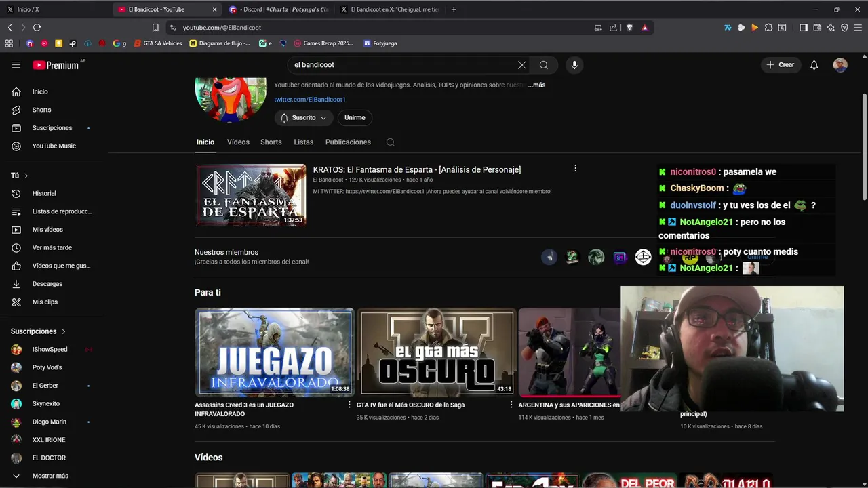
Task: Open Brave Shields lion icon
Action: click(629, 28)
